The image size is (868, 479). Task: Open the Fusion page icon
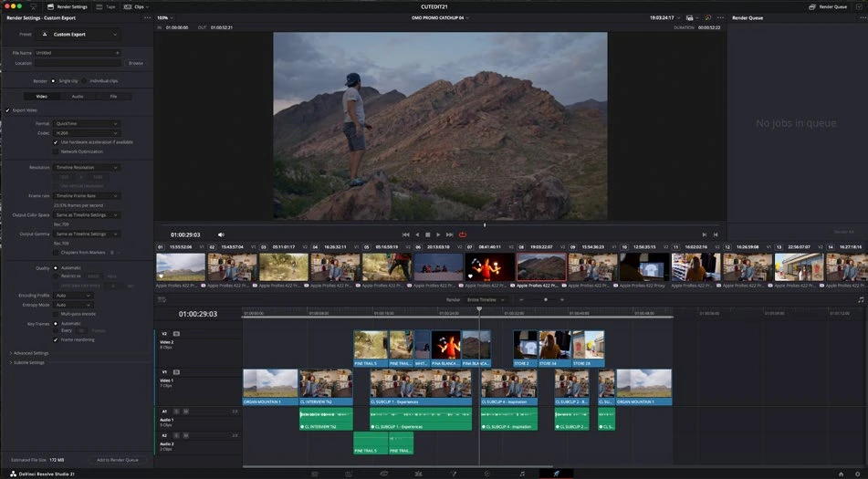419,474
